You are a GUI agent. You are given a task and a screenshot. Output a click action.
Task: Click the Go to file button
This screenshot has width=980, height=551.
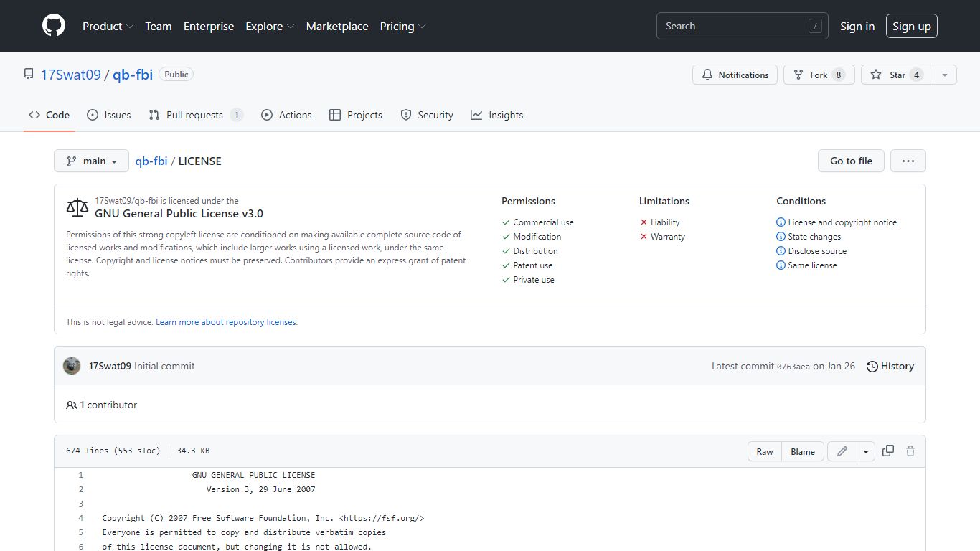coord(852,161)
